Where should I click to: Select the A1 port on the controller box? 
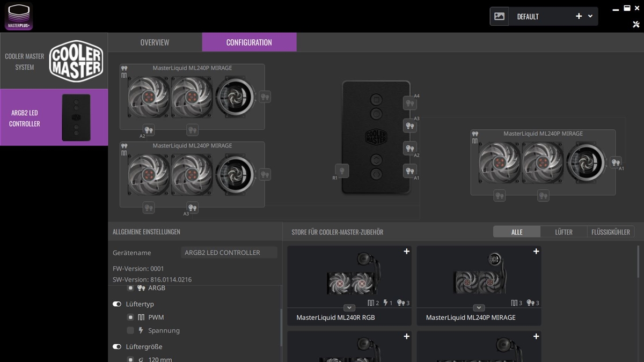pos(410,171)
